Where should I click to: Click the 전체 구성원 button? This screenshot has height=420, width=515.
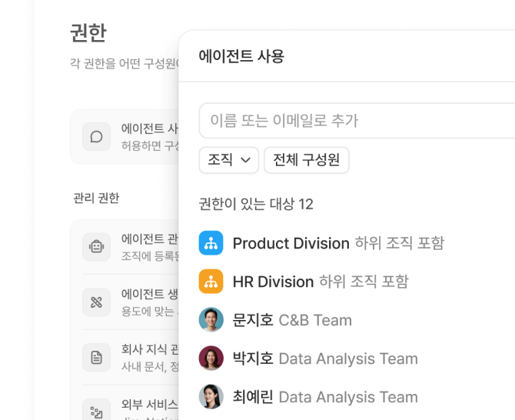307,160
